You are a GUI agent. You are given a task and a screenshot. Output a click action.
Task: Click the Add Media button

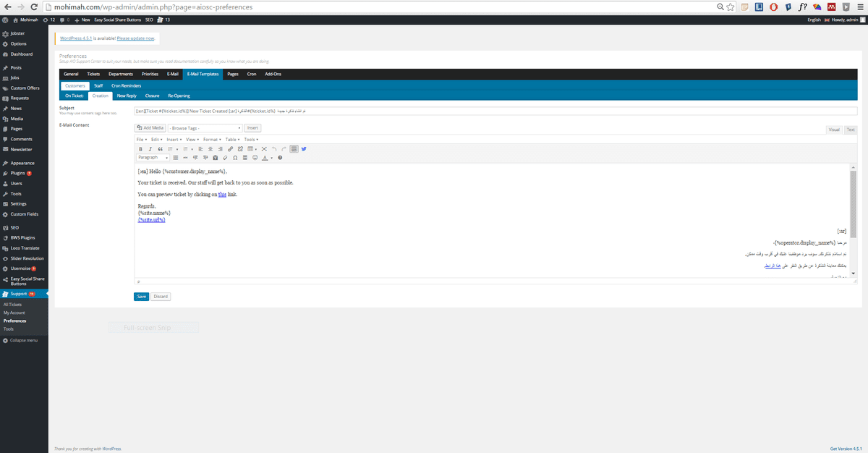pos(150,127)
